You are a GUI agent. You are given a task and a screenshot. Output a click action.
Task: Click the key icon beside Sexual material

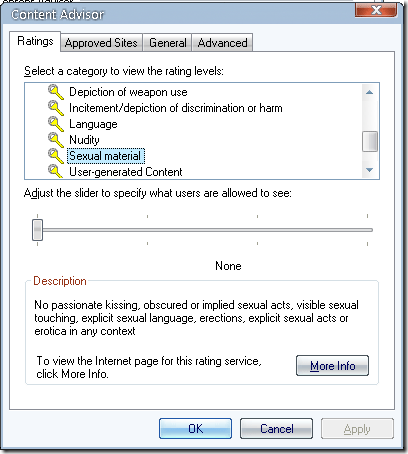[56, 156]
